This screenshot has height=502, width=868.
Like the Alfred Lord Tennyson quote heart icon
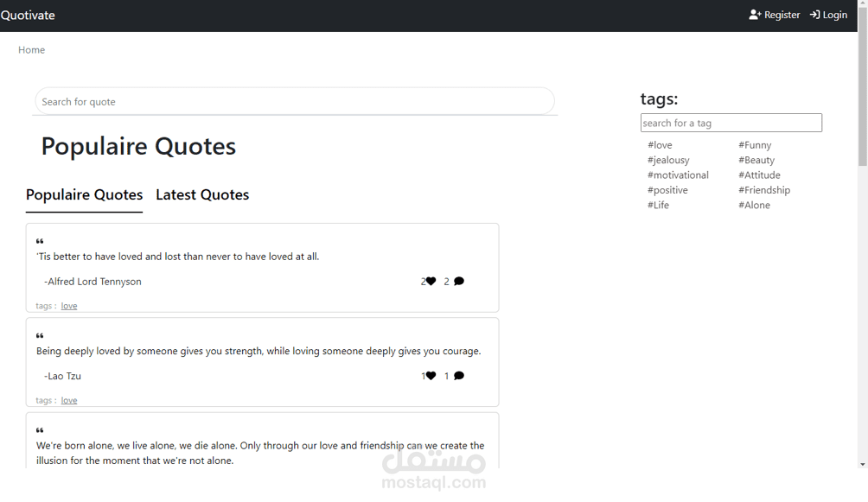click(x=431, y=281)
